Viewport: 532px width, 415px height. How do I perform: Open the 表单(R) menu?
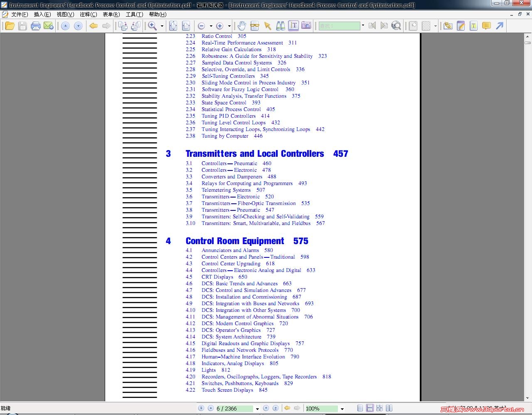pos(111,14)
